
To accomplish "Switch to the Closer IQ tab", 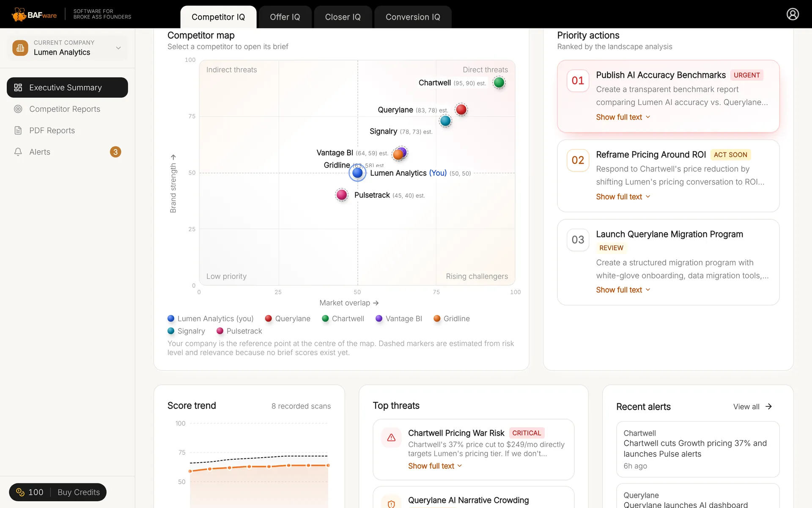I will (343, 17).
